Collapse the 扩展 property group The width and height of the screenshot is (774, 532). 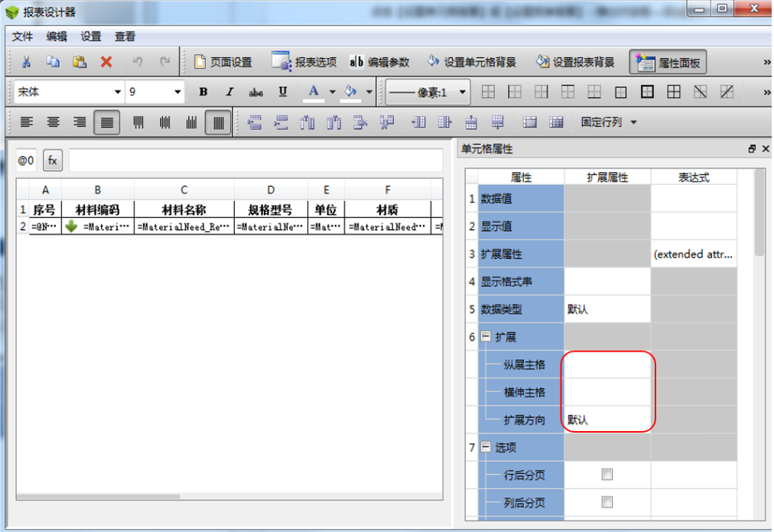pos(486,336)
